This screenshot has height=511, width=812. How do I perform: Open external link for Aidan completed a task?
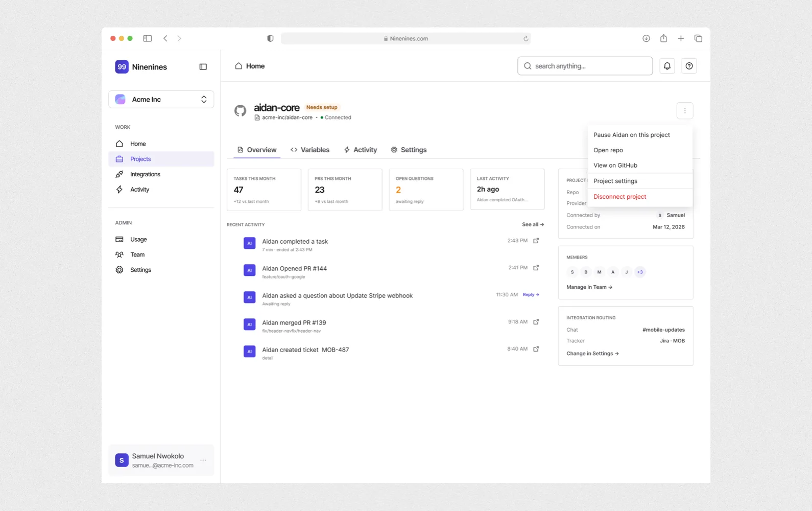click(536, 241)
